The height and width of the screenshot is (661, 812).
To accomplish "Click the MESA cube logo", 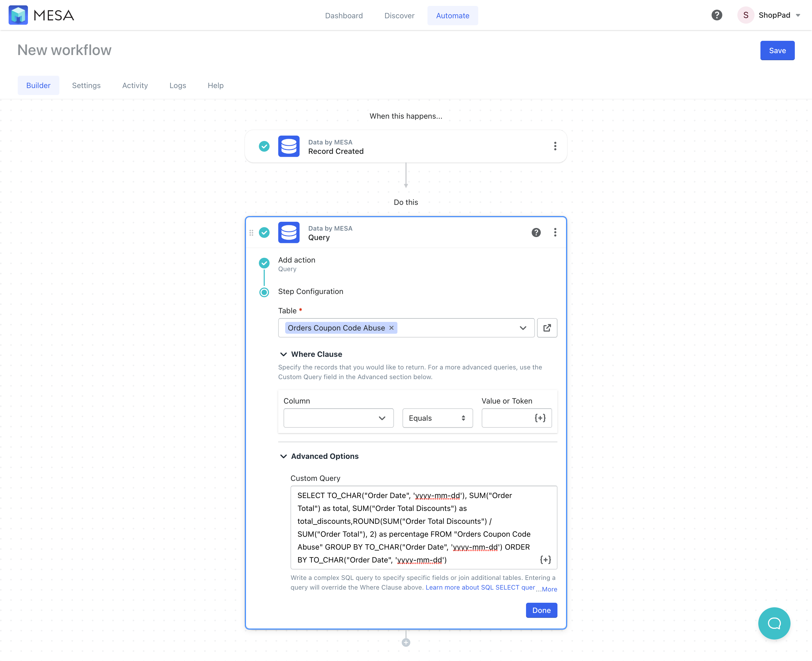I will 18,15.
